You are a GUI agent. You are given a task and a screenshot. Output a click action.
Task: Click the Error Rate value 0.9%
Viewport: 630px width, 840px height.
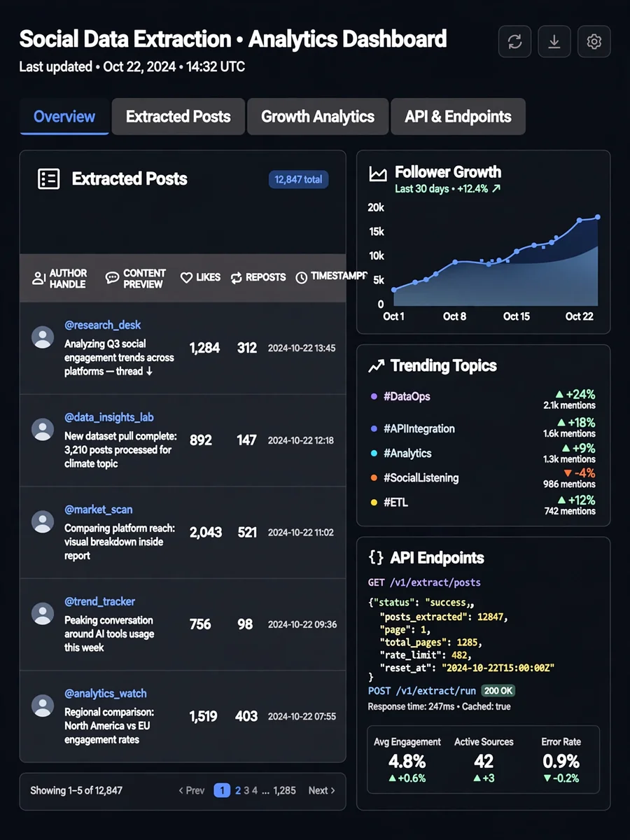point(561,761)
